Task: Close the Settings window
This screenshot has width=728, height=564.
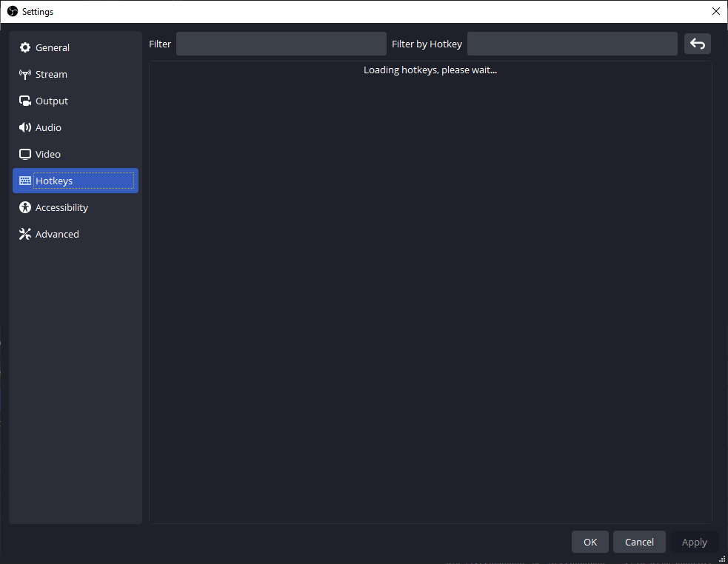Action: tap(716, 11)
